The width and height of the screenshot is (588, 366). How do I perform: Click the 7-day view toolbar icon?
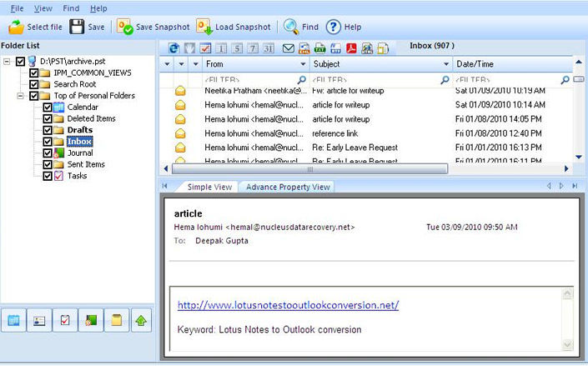(x=253, y=48)
